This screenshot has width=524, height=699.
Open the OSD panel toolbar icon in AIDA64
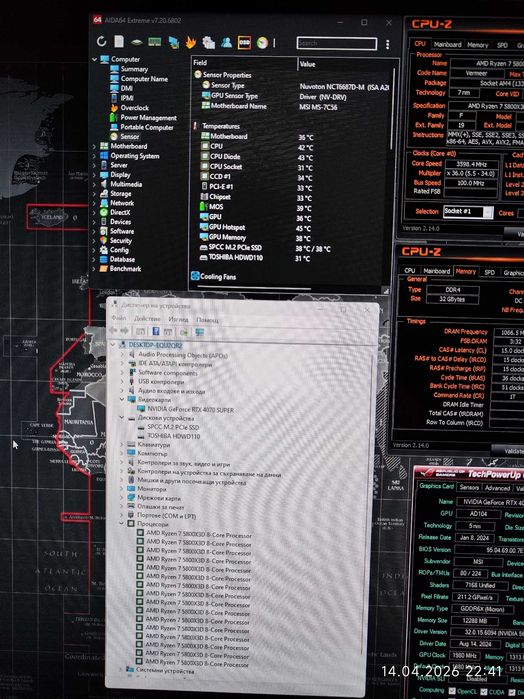pos(244,42)
